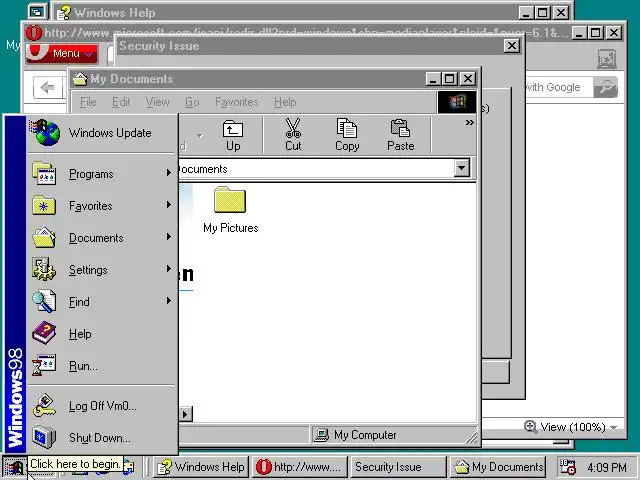The height and width of the screenshot is (480, 640).
Task: Switch to Opera http://www taskbar button
Action: pos(300,467)
